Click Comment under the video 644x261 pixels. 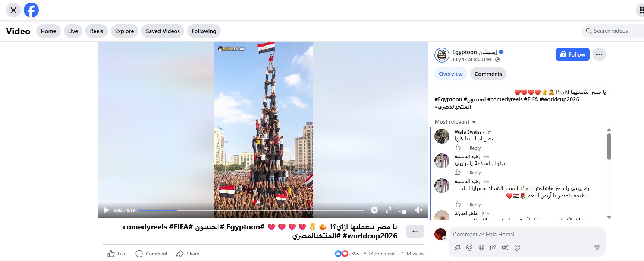point(151,254)
